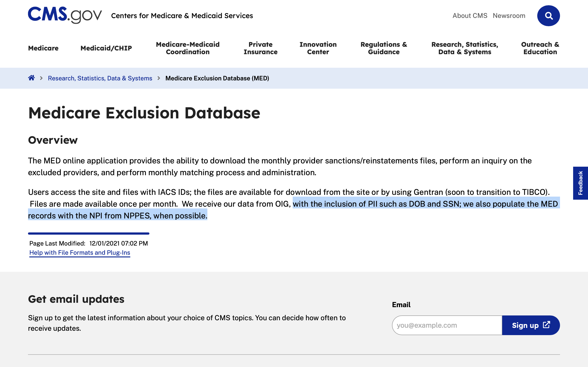
Task: Click Research, Statistics, Data & Systems breadcrumb
Action: 100,78
